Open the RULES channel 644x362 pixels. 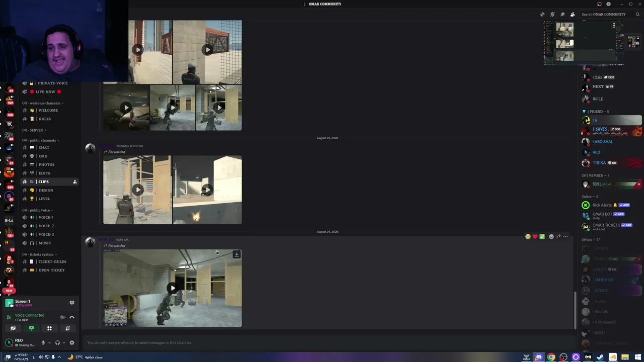point(49,119)
